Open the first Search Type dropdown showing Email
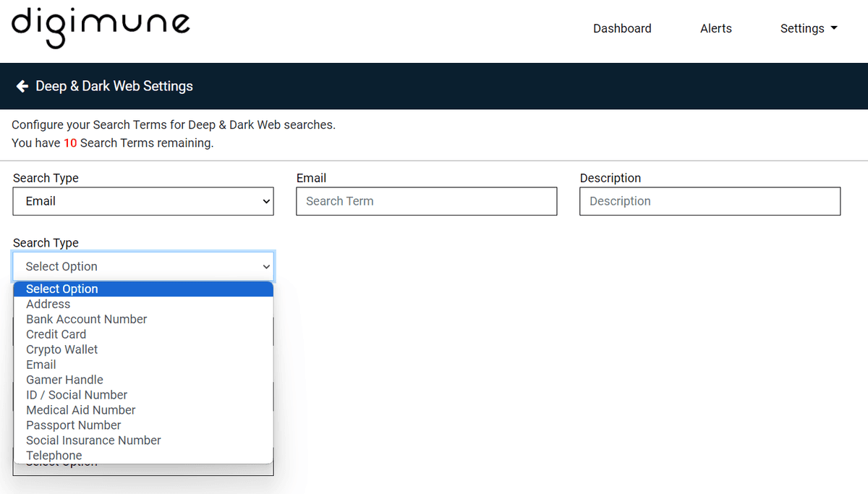Viewport: 868px width, 494px height. [x=143, y=201]
